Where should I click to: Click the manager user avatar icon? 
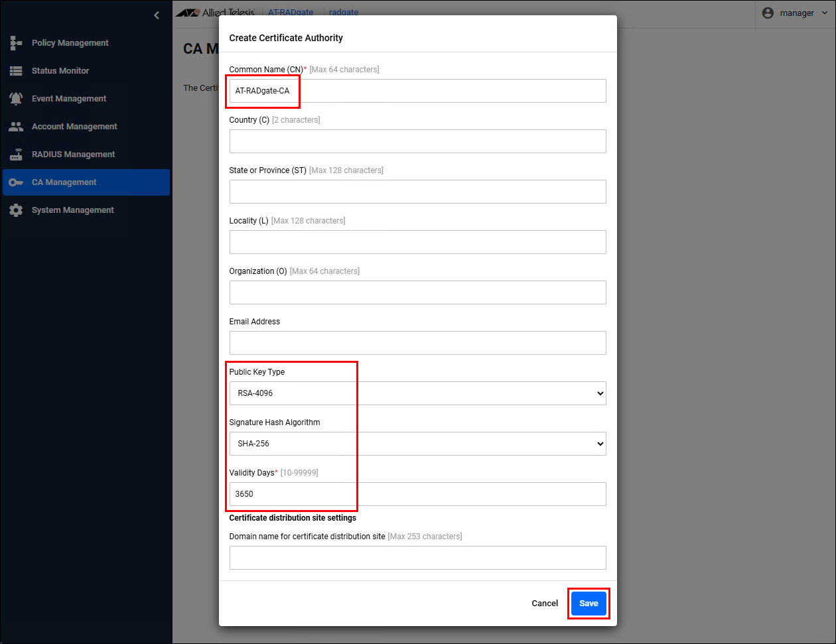pyautogui.click(x=768, y=13)
